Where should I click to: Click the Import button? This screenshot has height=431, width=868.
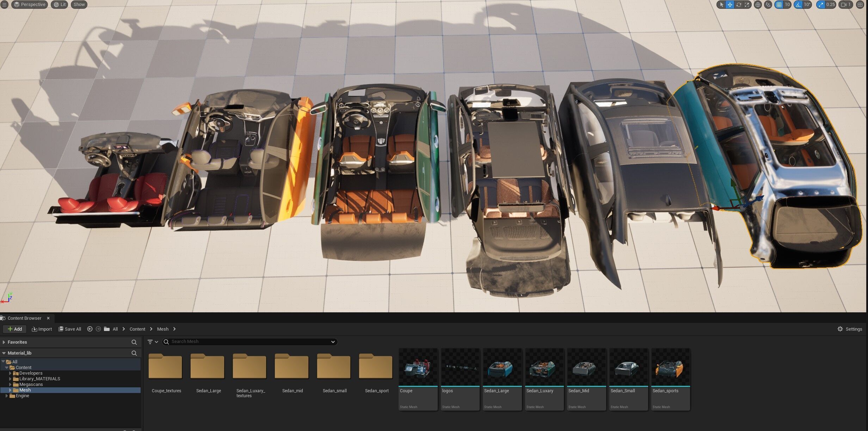42,329
